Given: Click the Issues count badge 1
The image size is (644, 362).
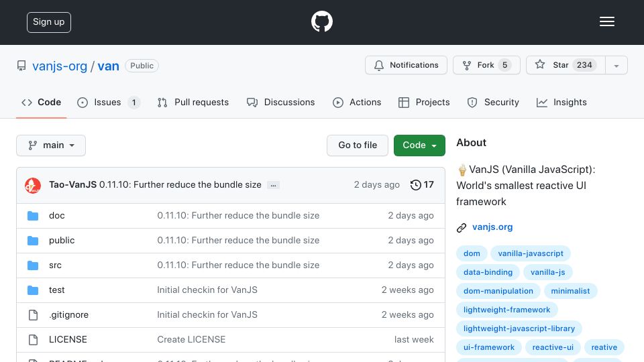Looking at the screenshot, I should pyautogui.click(x=134, y=103).
